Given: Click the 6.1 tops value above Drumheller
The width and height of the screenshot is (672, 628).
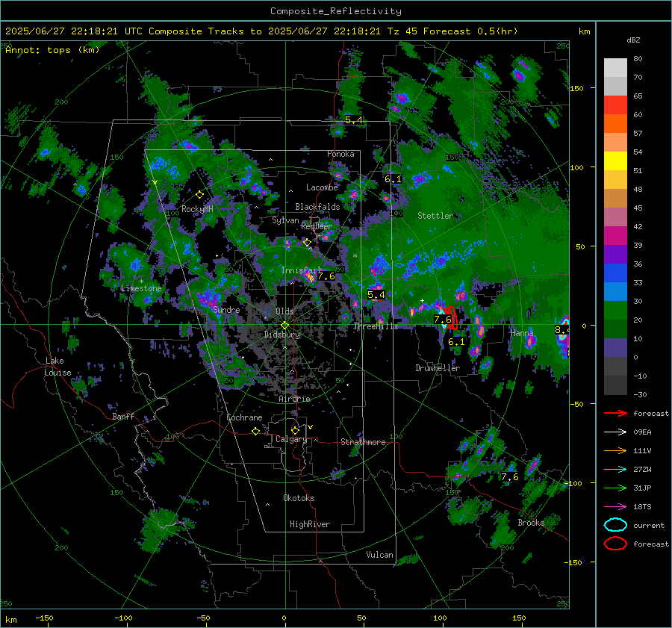Looking at the screenshot, I should tap(456, 342).
